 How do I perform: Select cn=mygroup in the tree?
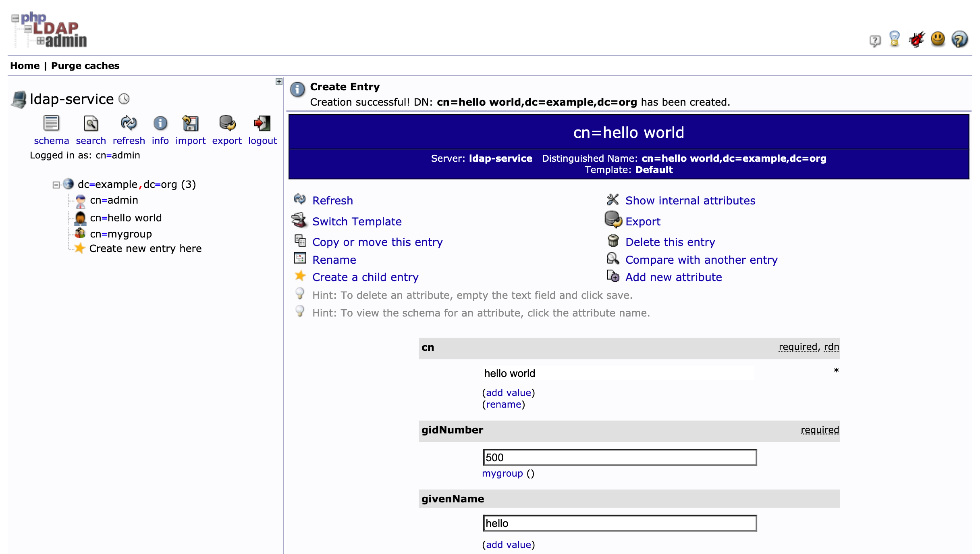[x=121, y=234]
